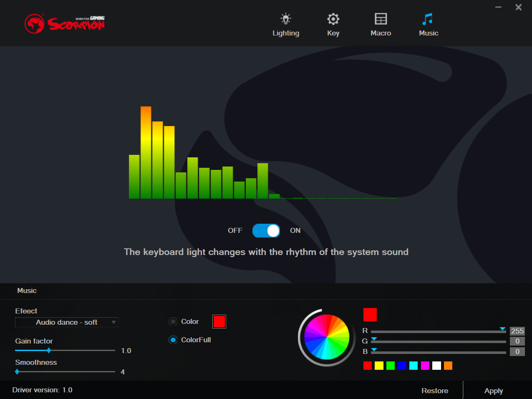Click the Apply button
The width and height of the screenshot is (532, 399).
(494, 391)
